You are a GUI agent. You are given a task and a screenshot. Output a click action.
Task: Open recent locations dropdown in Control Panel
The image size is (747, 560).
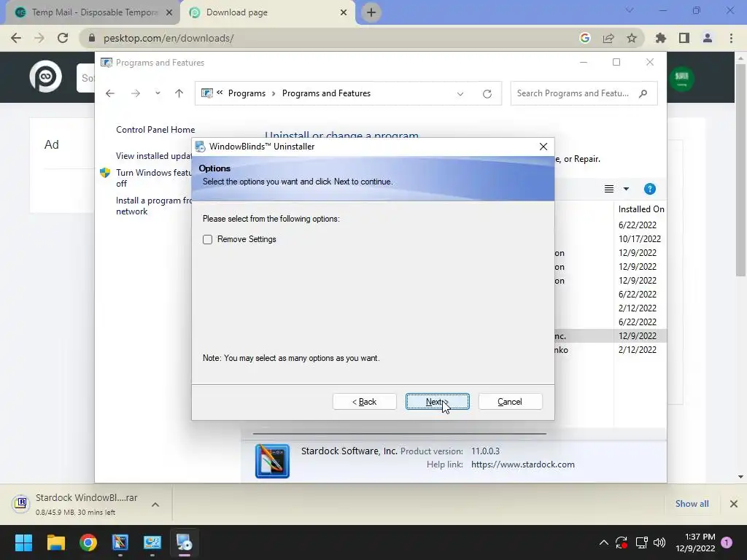[158, 93]
